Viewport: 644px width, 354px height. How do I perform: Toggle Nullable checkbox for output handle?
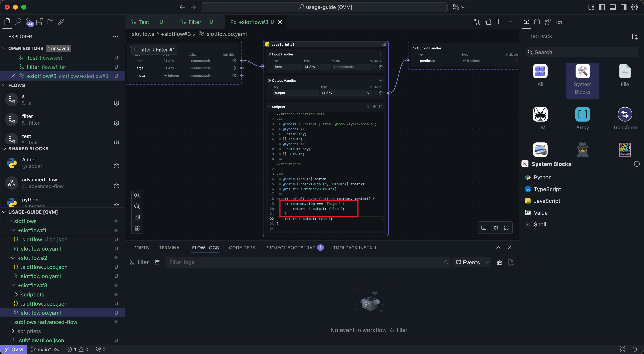coord(375,93)
